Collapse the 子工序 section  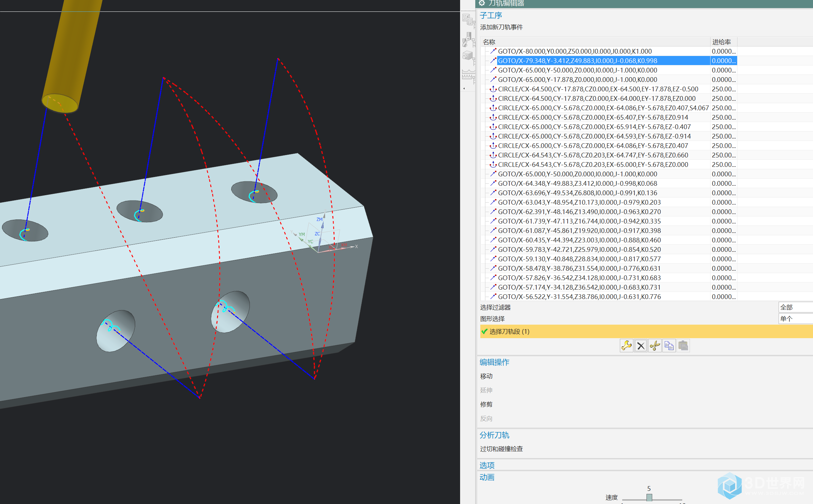pos(491,16)
